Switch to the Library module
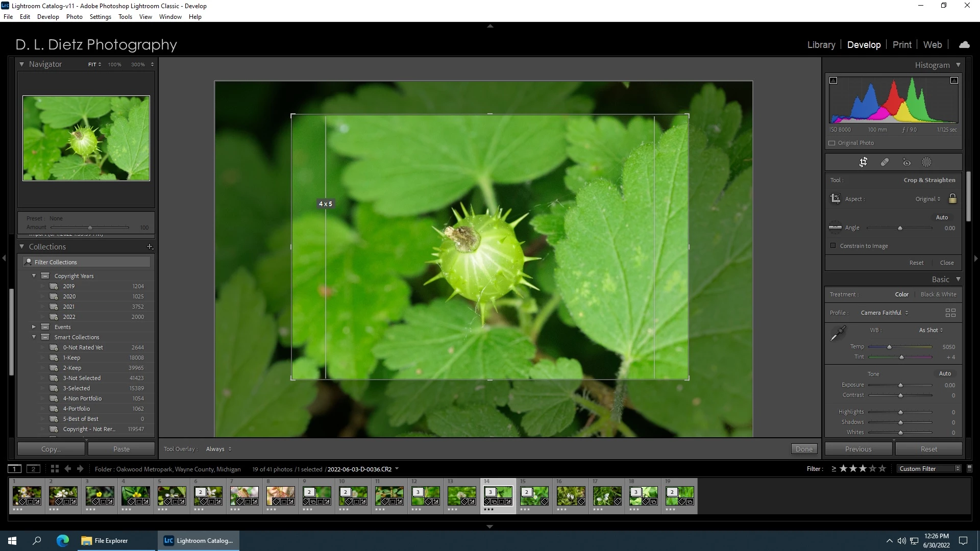Image resolution: width=980 pixels, height=551 pixels. (821, 45)
